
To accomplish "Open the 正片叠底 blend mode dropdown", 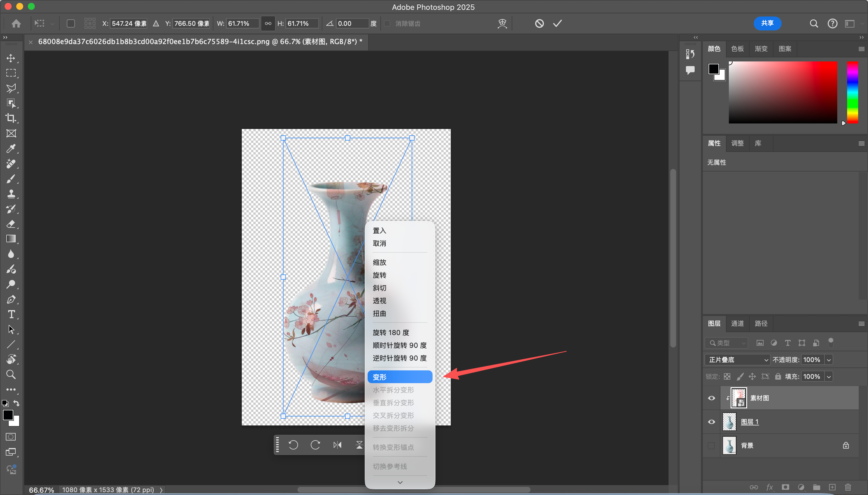I will [737, 360].
